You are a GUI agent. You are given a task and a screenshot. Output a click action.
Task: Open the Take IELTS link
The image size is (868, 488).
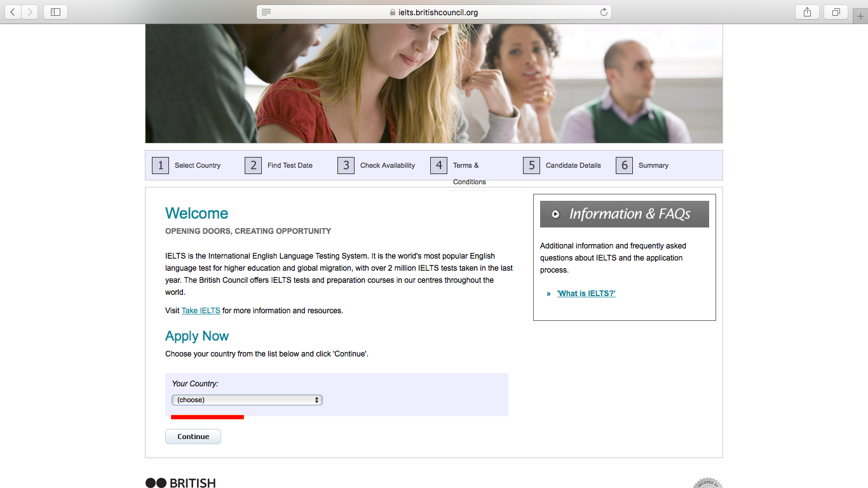[201, 311]
